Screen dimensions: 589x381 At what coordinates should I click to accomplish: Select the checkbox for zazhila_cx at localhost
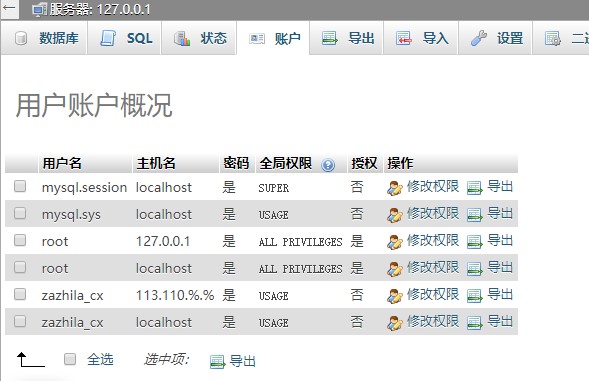pyautogui.click(x=20, y=321)
